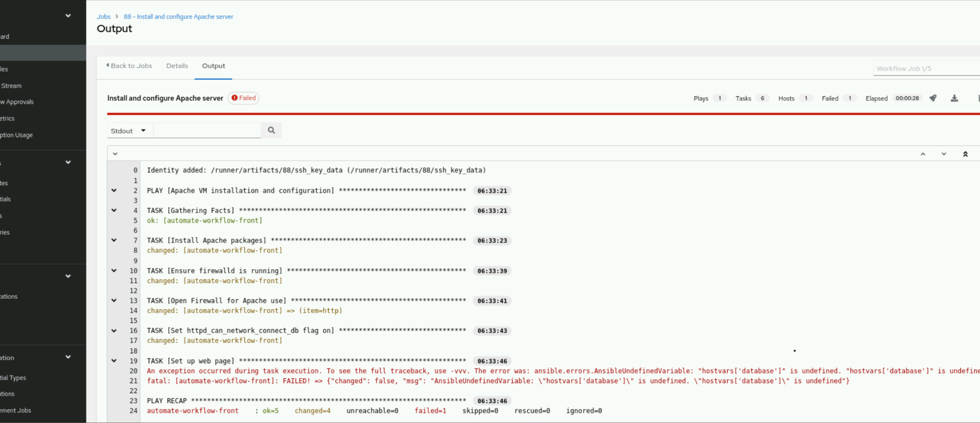Focus the output search text field
Screen dimensions: 980x423
(207, 130)
